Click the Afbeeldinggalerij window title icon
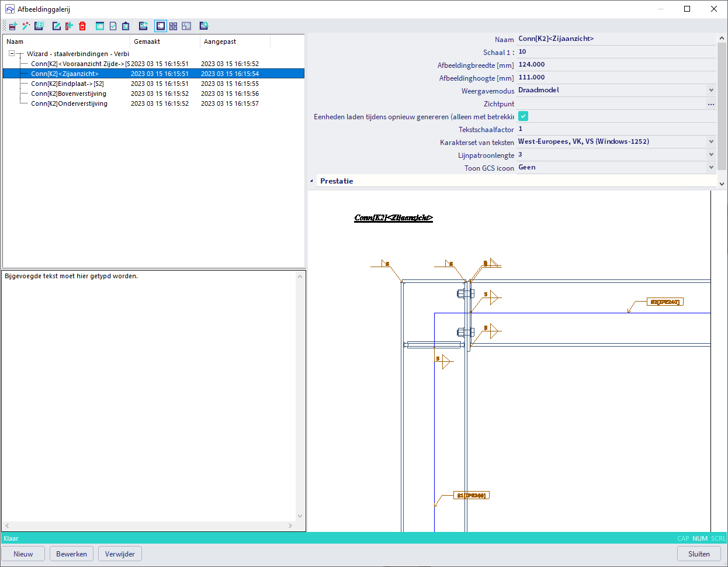The image size is (728, 567). (x=10, y=9)
